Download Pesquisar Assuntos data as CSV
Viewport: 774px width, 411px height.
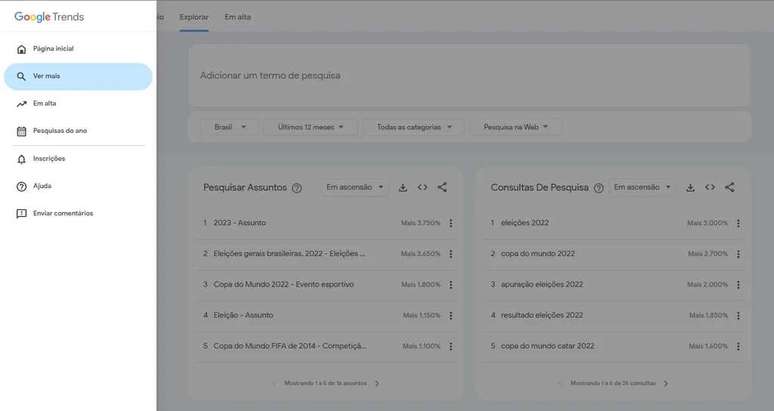coord(403,187)
